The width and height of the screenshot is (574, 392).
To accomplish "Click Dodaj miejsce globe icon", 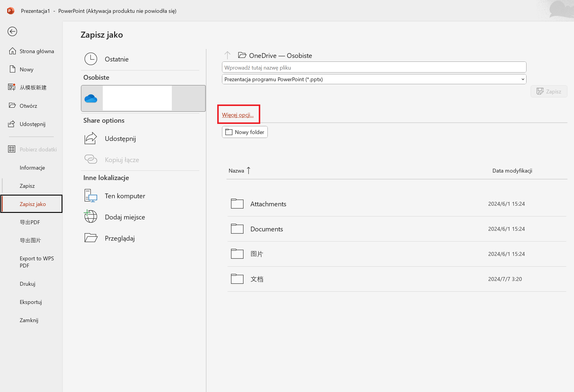I will 91,217.
